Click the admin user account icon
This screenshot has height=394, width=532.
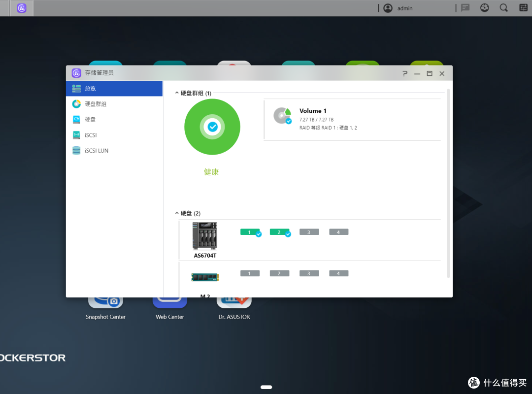[388, 8]
